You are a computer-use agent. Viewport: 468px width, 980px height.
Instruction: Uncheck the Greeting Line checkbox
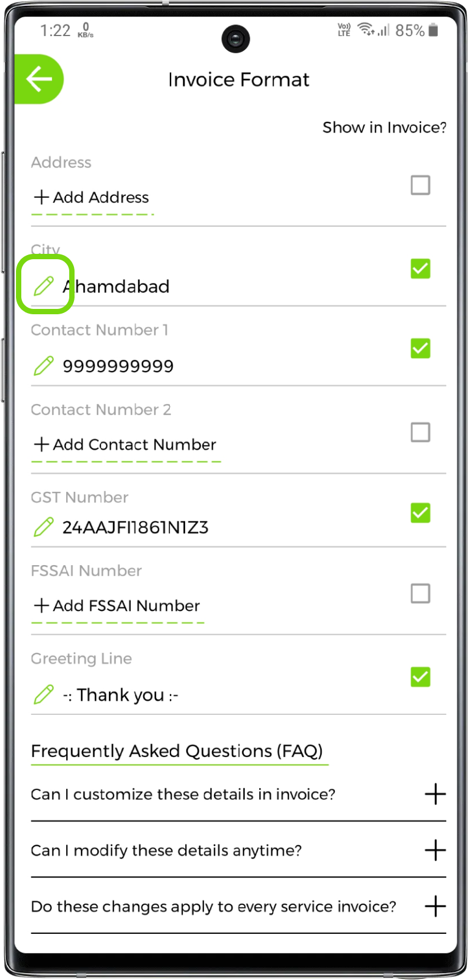tap(420, 676)
